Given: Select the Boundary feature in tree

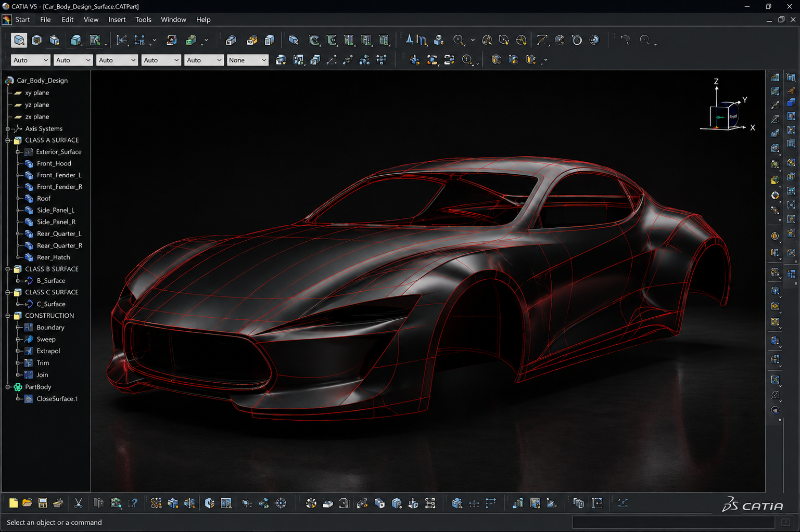Looking at the screenshot, I should [50, 328].
